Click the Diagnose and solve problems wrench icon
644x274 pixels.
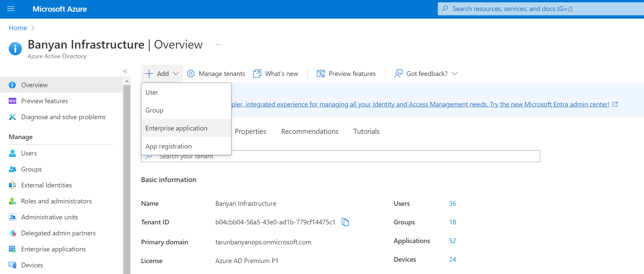point(12,117)
